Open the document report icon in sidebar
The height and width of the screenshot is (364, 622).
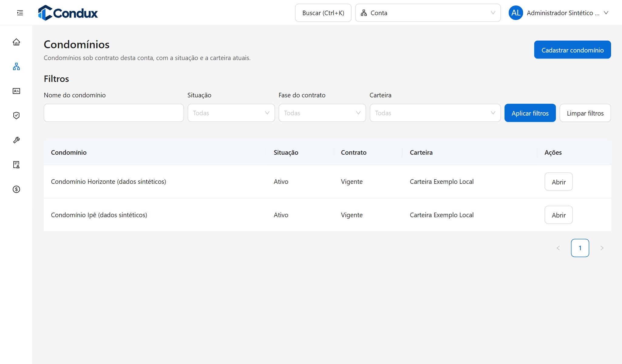point(16,165)
